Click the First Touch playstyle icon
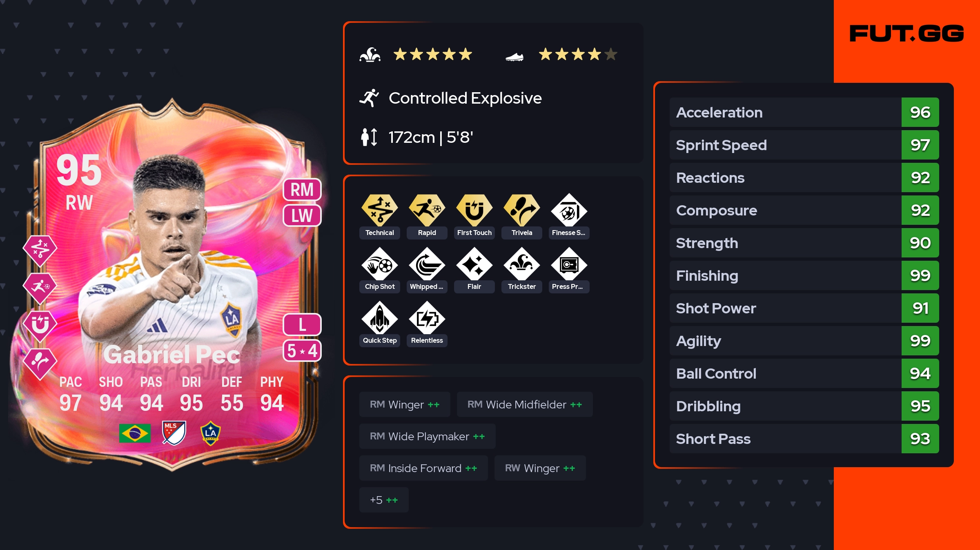The height and width of the screenshot is (550, 980). coord(474,210)
